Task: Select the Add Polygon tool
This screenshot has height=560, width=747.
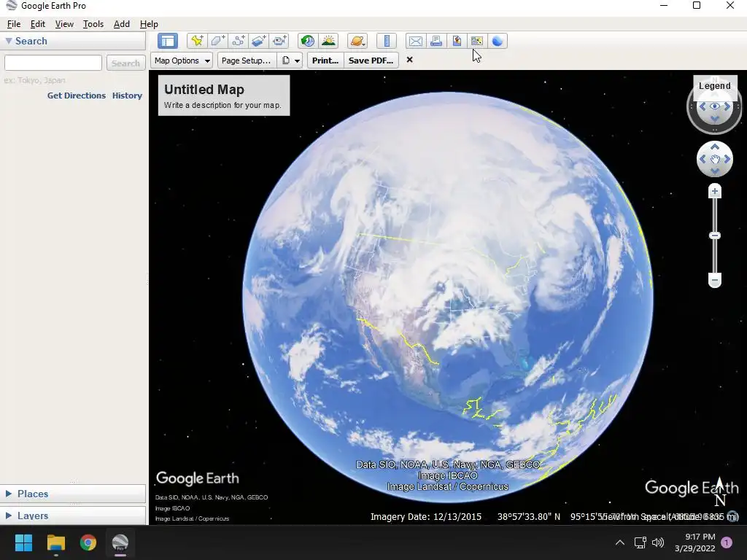Action: [217, 41]
